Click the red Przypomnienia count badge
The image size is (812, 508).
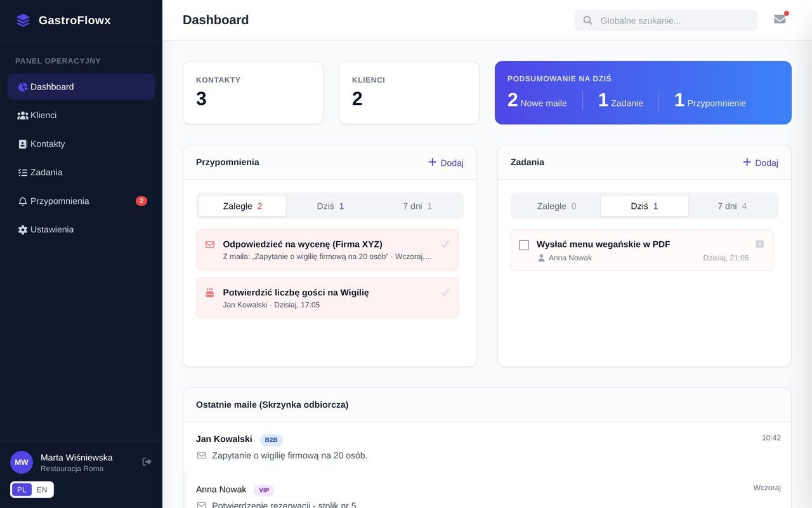pyautogui.click(x=141, y=201)
